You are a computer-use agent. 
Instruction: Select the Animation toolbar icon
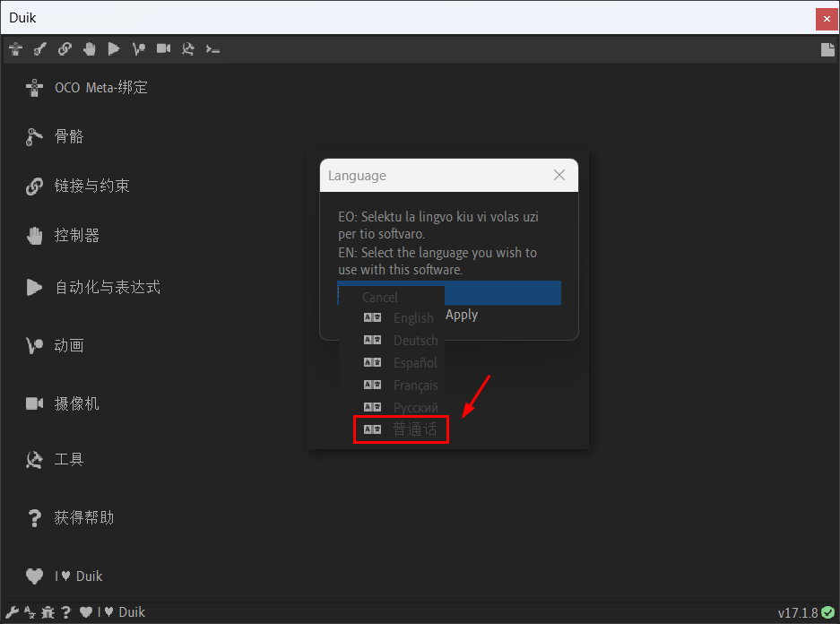click(x=139, y=49)
